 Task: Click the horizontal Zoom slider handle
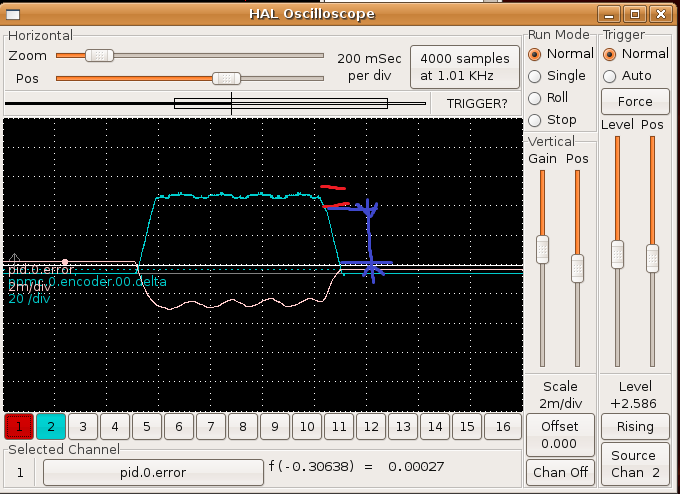coord(99,56)
